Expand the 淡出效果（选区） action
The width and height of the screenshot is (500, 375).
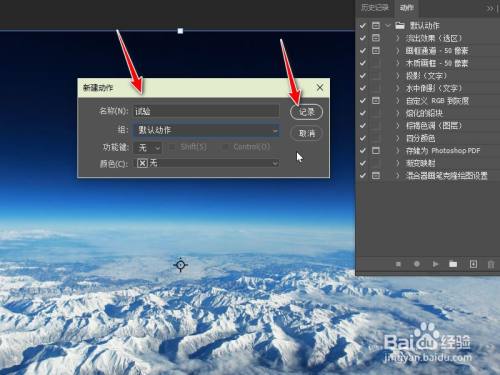397,38
